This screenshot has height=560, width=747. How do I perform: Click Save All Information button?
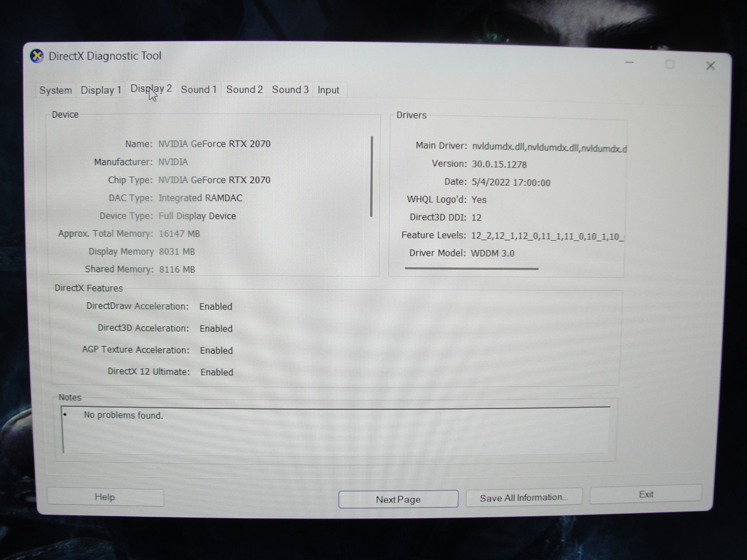click(524, 497)
